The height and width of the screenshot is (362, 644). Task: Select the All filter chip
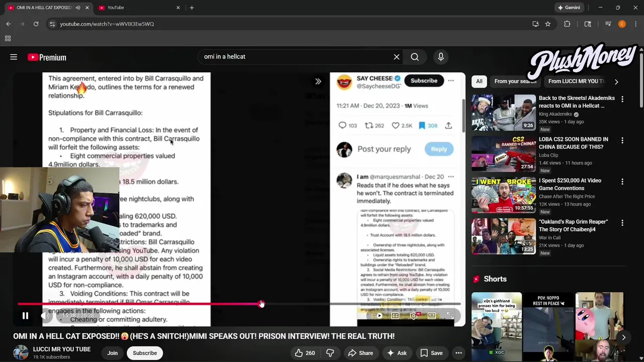pyautogui.click(x=479, y=81)
